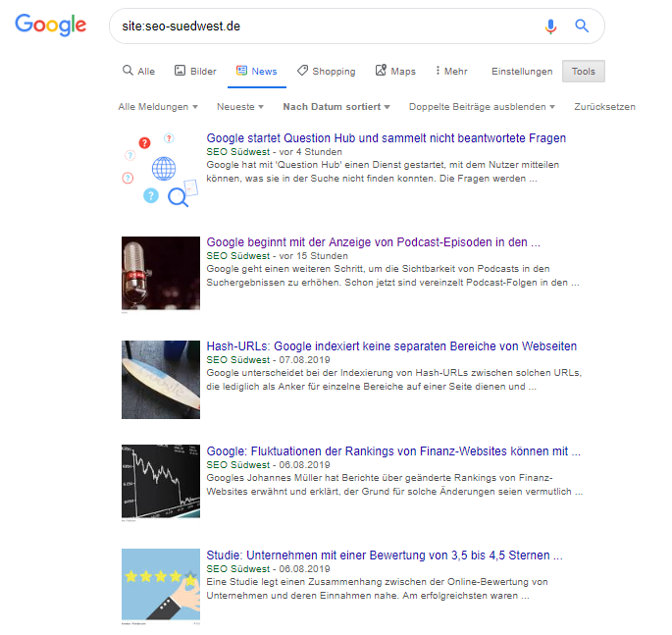This screenshot has width=672, height=635.
Task: Open the Neueste time filter dropdown
Action: tap(240, 107)
